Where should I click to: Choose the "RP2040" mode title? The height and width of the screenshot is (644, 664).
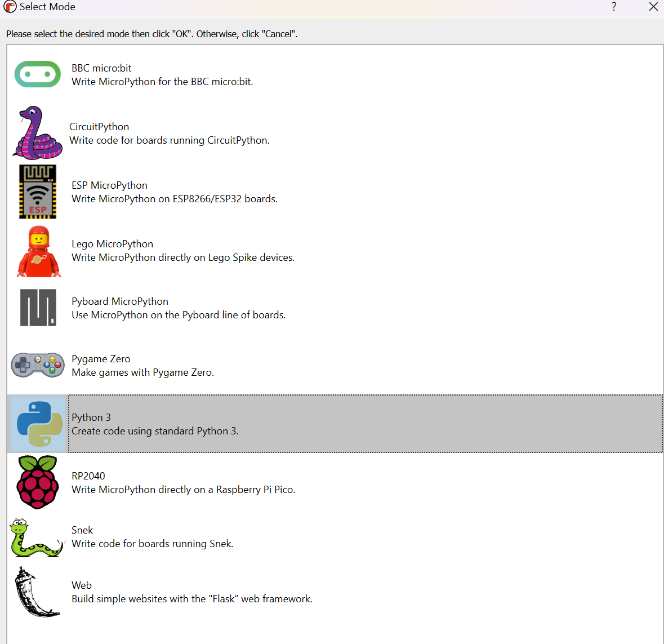pyautogui.click(x=88, y=476)
